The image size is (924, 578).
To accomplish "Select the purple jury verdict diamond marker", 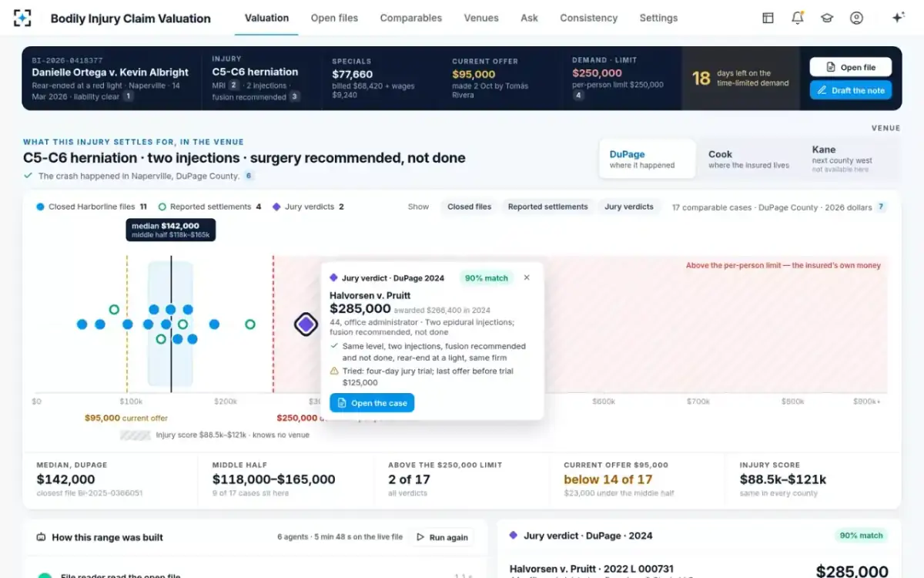I will pyautogui.click(x=306, y=324).
